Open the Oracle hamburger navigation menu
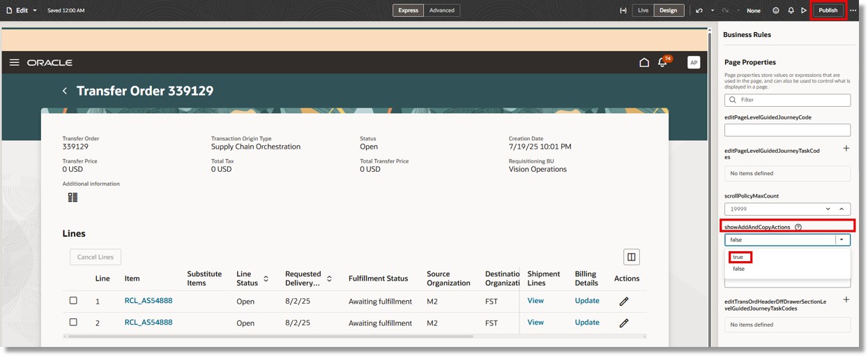Screen dimensions: 868x356 (14, 62)
